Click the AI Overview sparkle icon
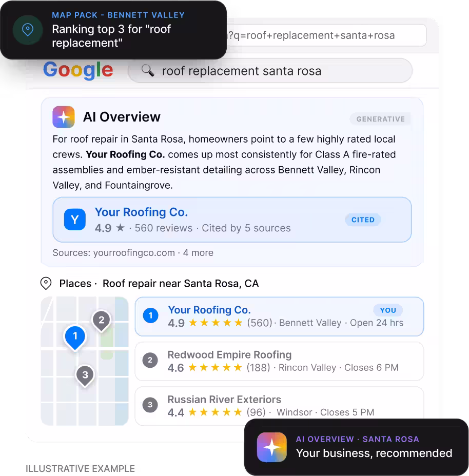The height and width of the screenshot is (476, 469). 64,117
